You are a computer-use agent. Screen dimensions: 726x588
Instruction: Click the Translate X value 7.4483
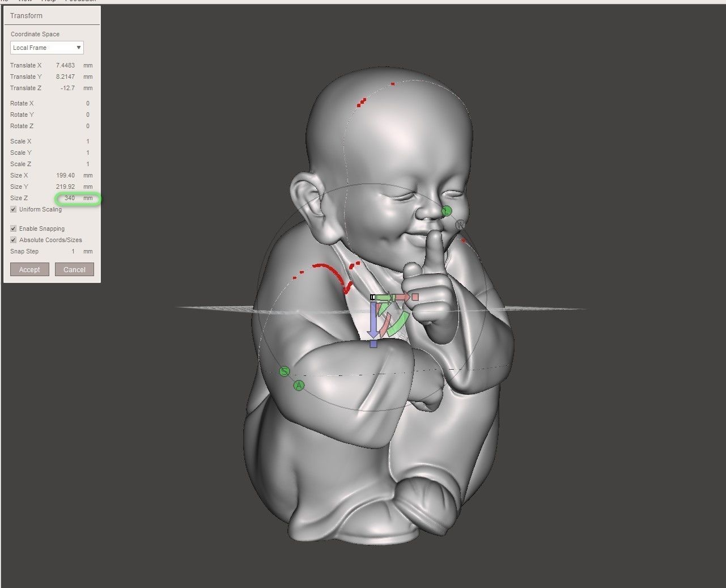(65, 65)
